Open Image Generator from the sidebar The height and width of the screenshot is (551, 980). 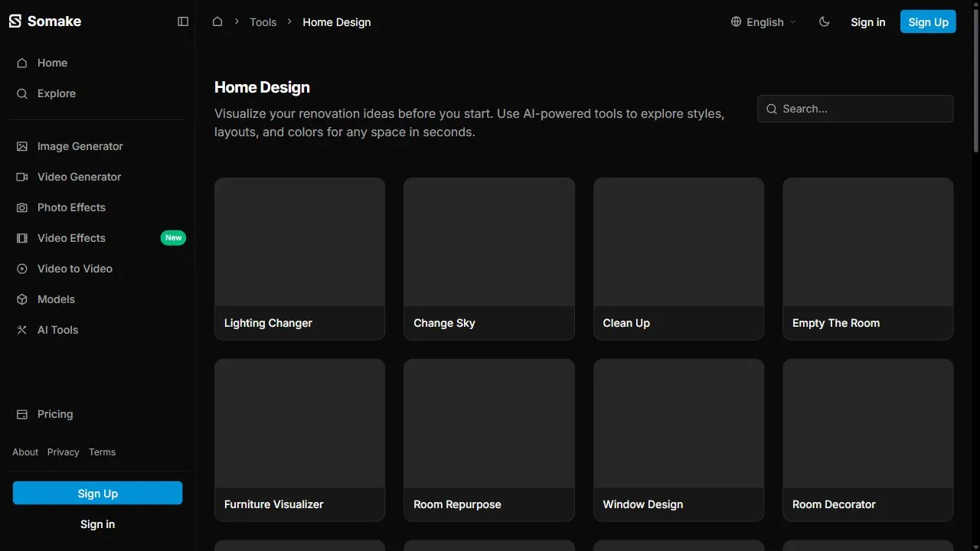click(98, 146)
